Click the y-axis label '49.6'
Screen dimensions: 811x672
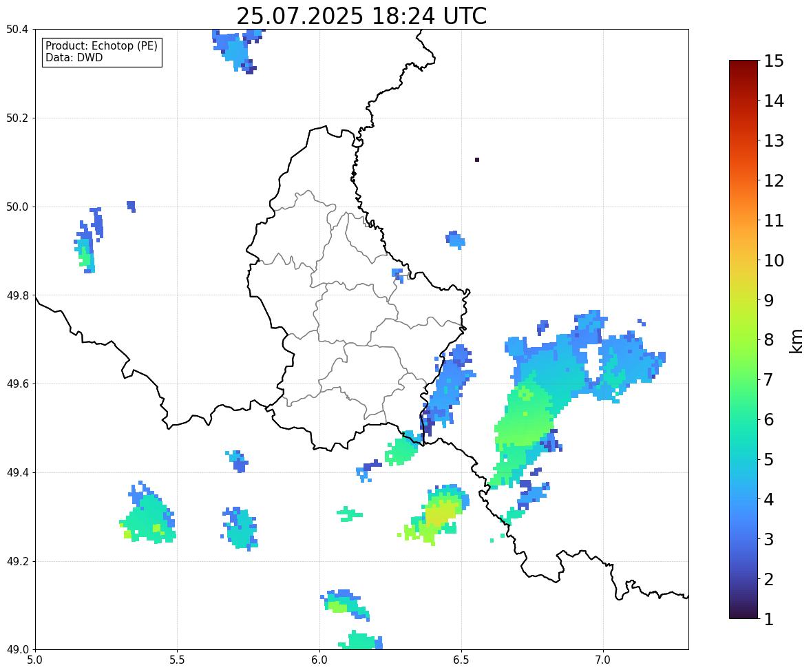tap(17, 384)
